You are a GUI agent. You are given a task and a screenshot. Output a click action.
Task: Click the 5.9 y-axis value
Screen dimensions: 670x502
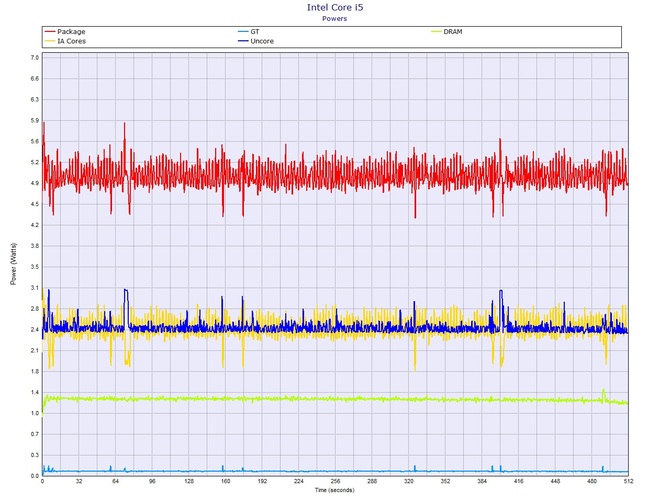35,120
